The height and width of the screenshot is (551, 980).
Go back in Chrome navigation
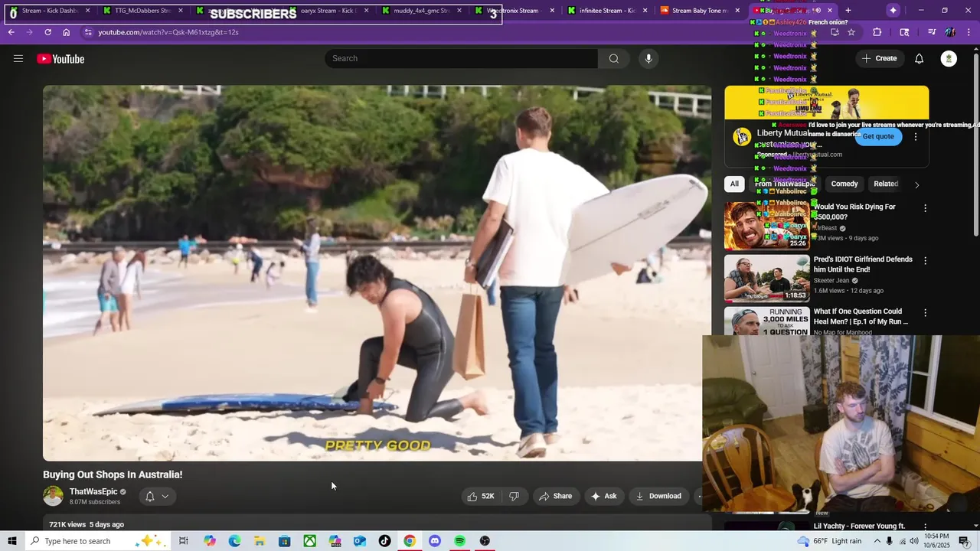point(11,32)
